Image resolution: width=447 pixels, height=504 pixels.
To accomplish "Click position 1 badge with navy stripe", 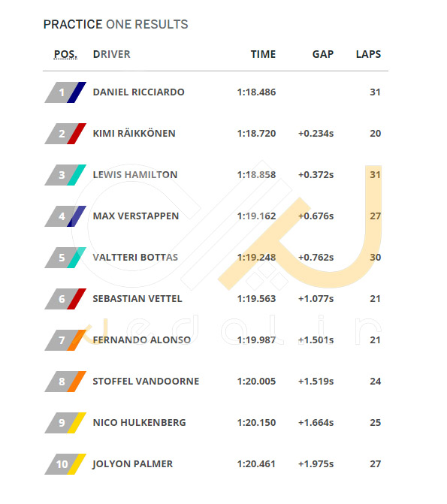I will 65,92.
